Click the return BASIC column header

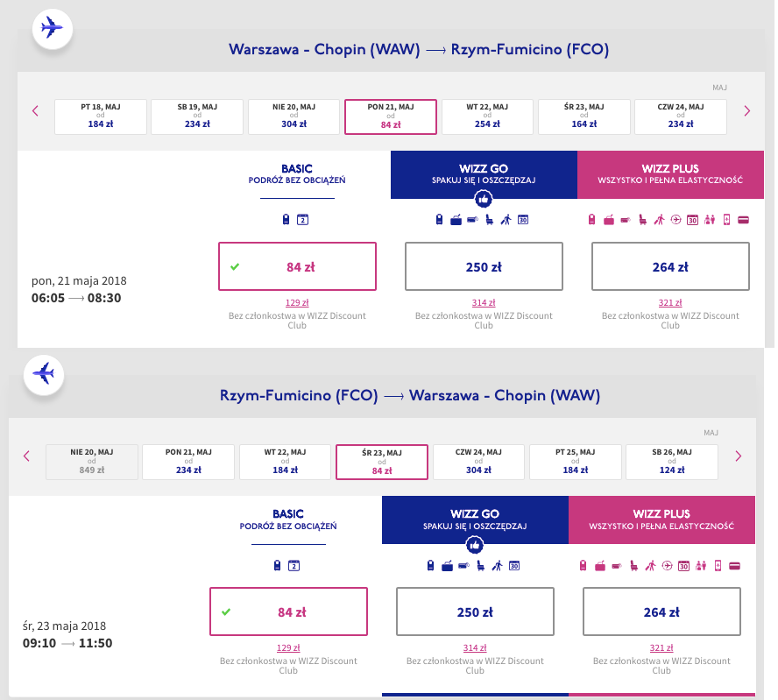[x=288, y=520]
